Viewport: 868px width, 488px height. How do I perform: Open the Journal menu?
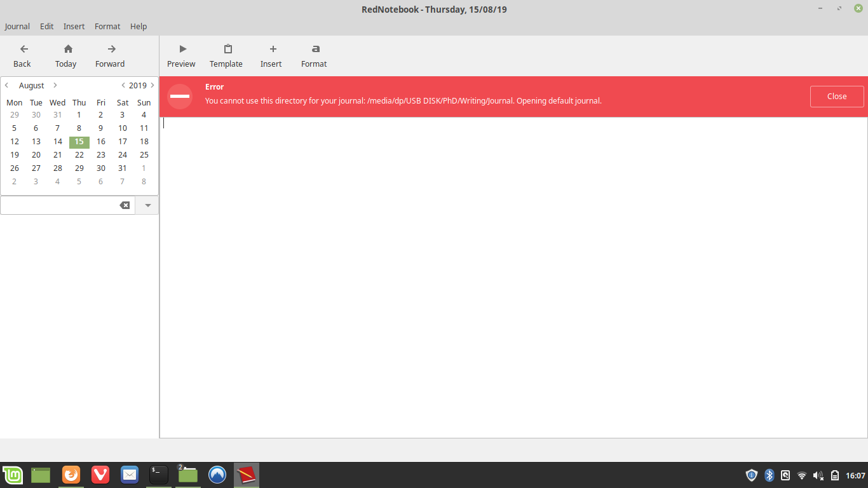click(17, 26)
